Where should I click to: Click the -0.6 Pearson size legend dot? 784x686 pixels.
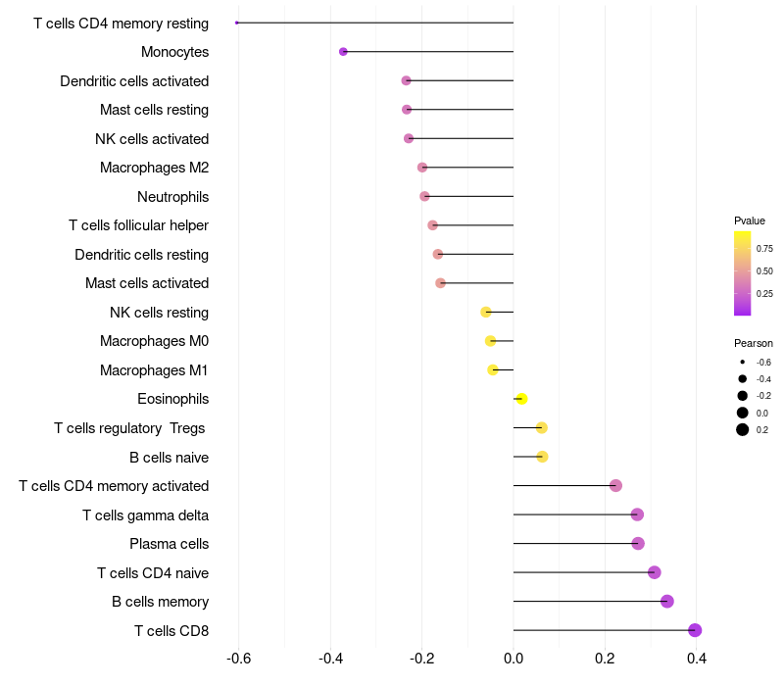743,363
